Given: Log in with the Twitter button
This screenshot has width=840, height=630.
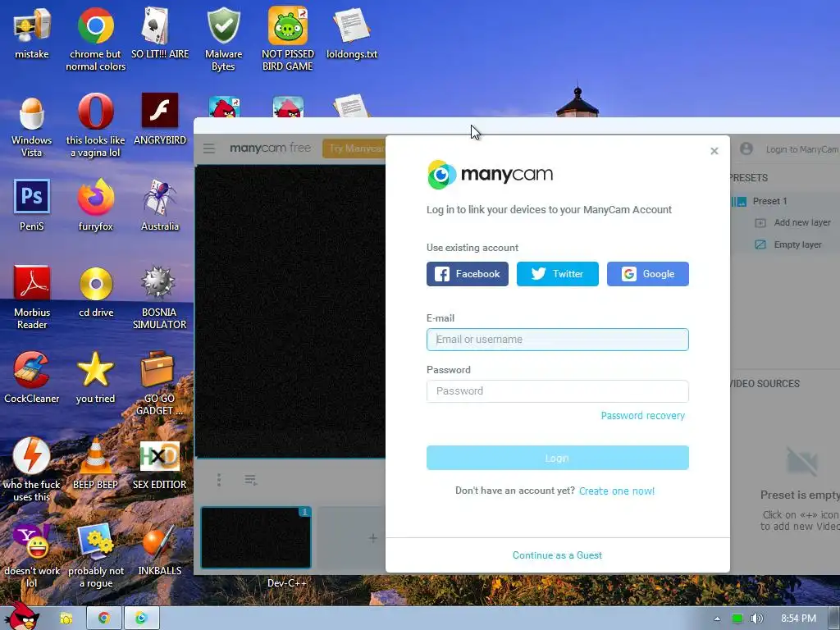Looking at the screenshot, I should click(x=557, y=274).
